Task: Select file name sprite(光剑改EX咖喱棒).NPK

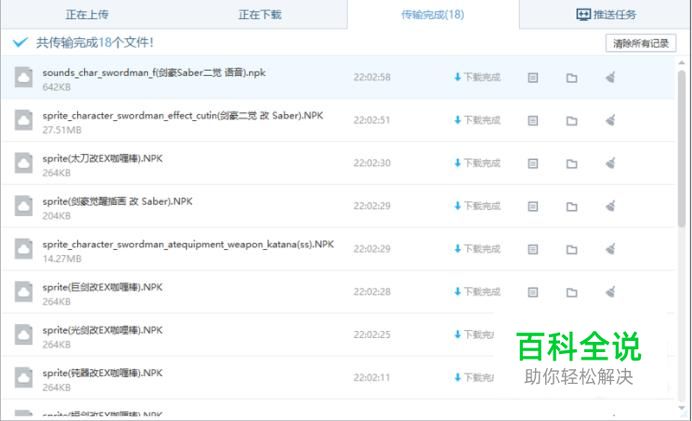Action: [102, 330]
